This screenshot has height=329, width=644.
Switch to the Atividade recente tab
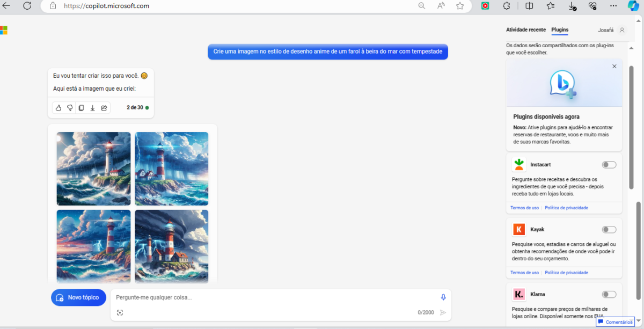coord(525,30)
